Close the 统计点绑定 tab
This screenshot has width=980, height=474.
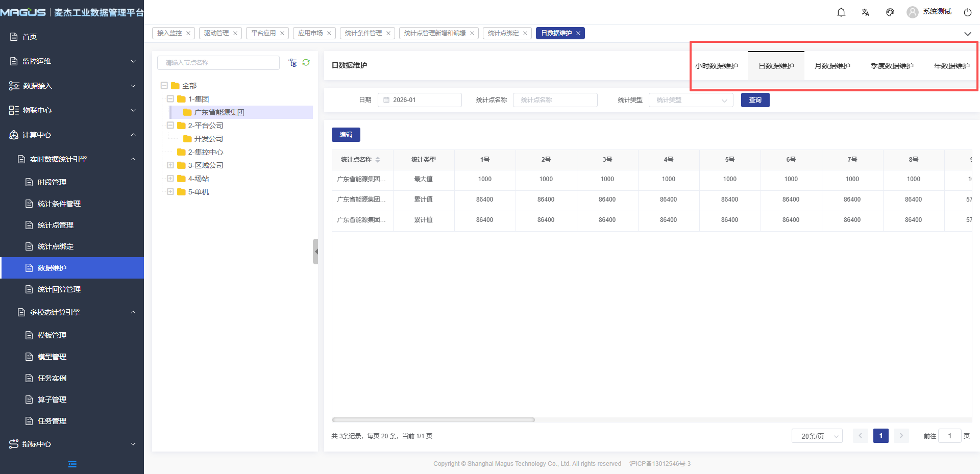click(x=525, y=33)
